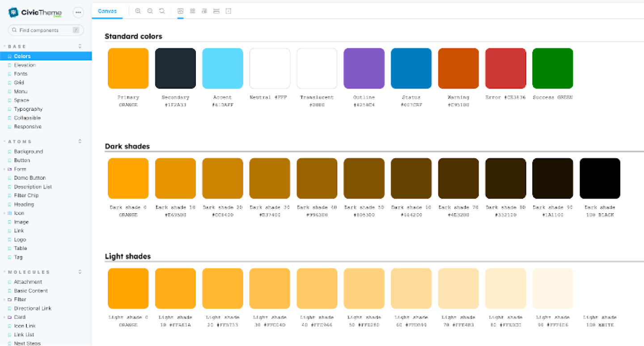The width and height of the screenshot is (644, 346).
Task: Open the Directional Link story
Action: (33, 308)
